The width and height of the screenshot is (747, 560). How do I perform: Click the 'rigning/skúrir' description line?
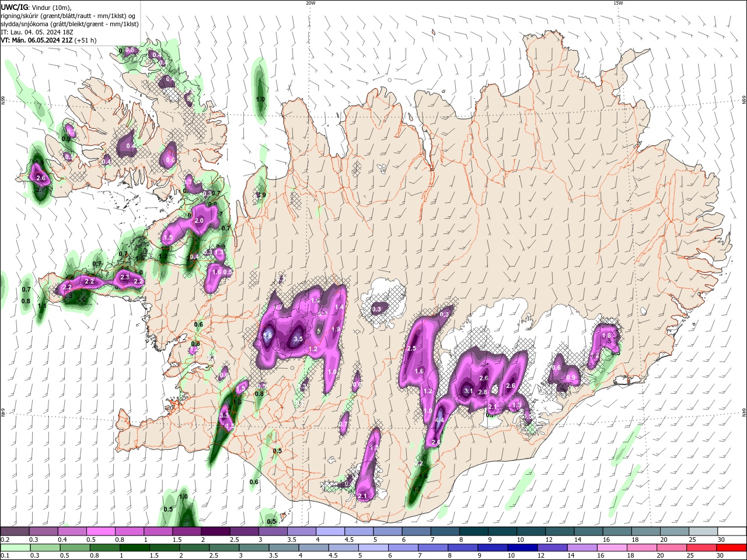(x=68, y=15)
